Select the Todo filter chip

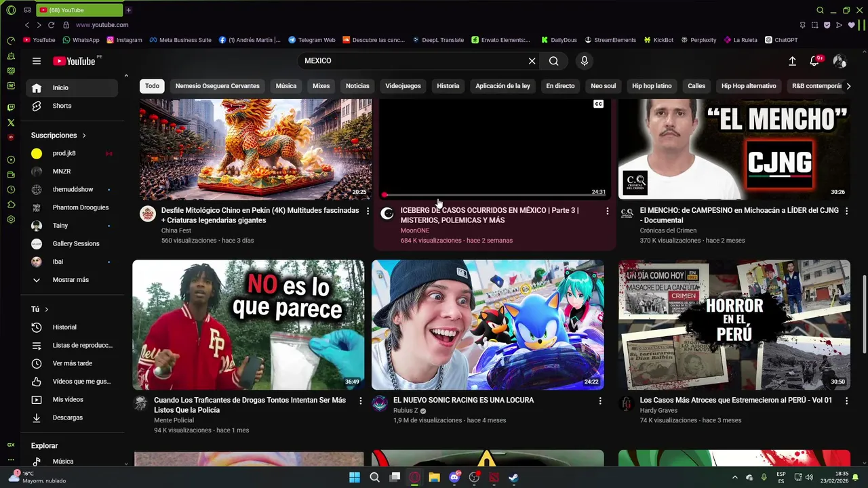pyautogui.click(x=152, y=86)
